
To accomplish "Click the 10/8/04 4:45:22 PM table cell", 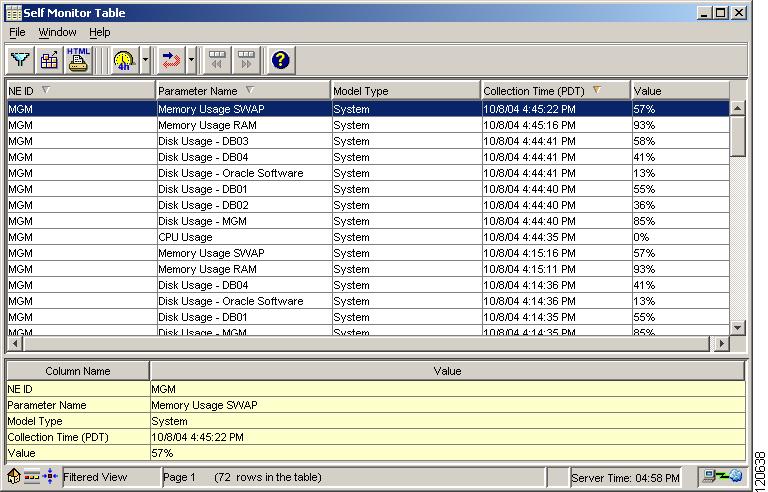I will [x=556, y=109].
